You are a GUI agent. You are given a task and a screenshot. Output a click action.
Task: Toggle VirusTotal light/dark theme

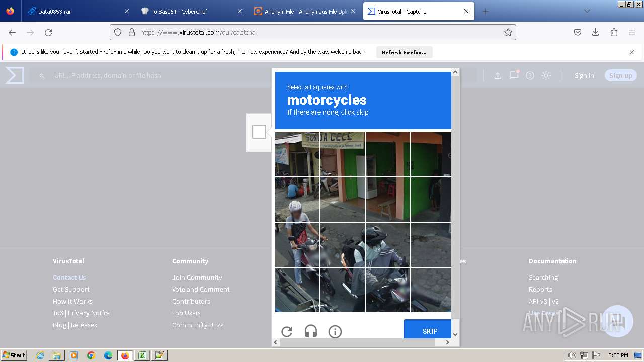[546, 75]
